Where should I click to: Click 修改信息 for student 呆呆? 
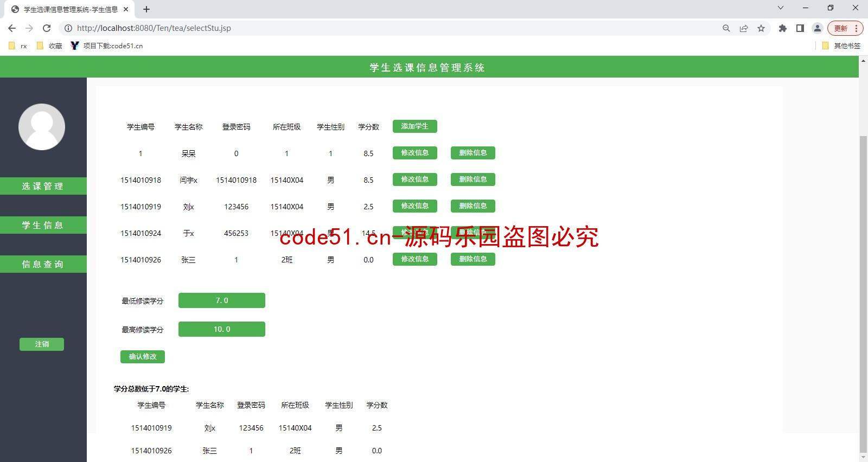coord(415,153)
